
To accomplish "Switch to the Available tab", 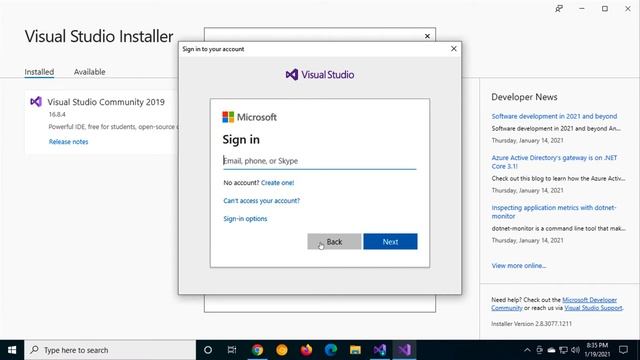I will (x=89, y=72).
